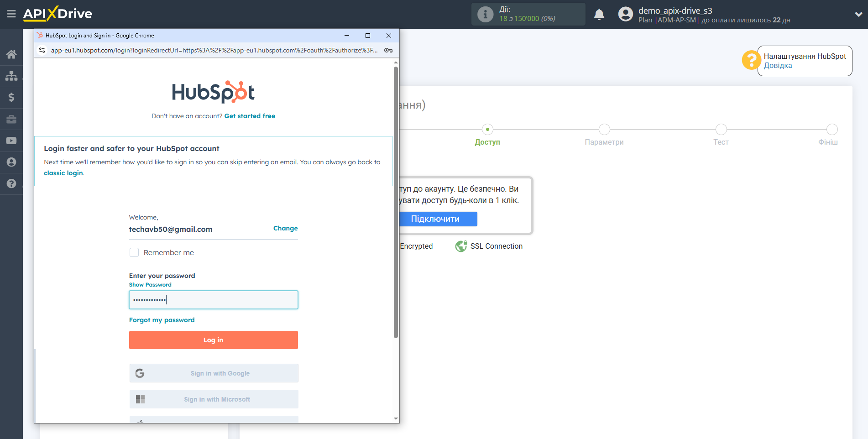Toggle the Remember me checkbox
The width and height of the screenshot is (868, 439).
coord(134,252)
